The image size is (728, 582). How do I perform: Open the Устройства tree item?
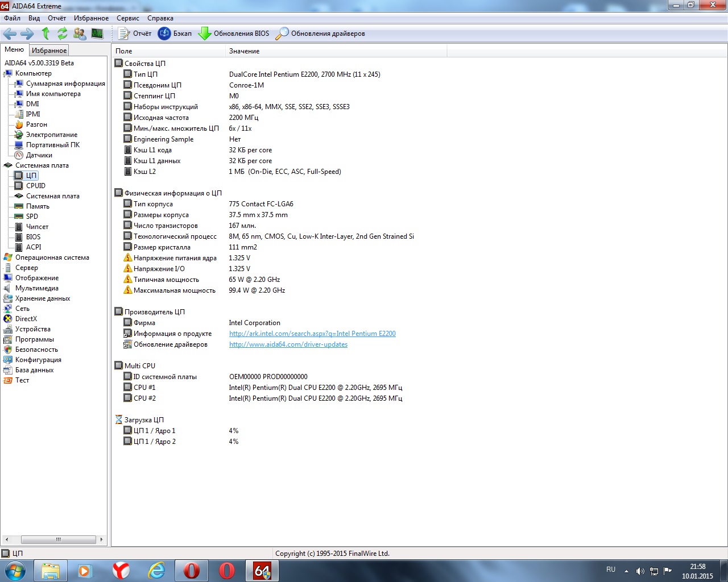pos(33,329)
